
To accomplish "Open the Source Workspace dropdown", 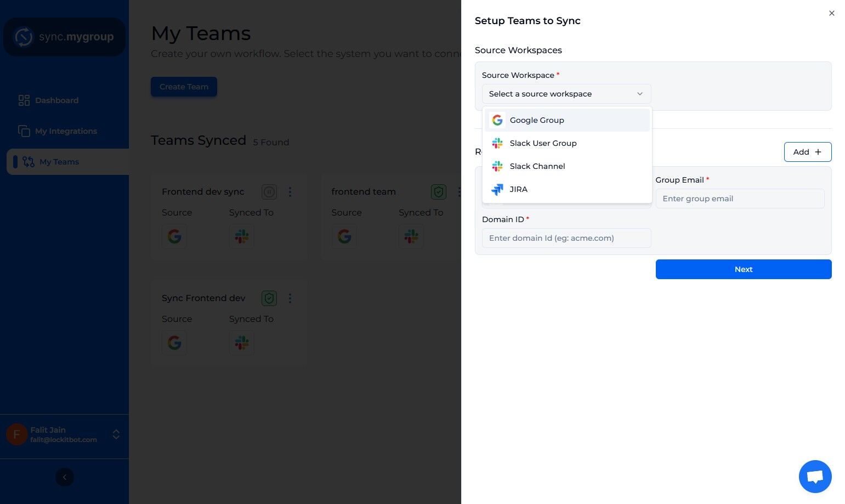I will 566,94.
